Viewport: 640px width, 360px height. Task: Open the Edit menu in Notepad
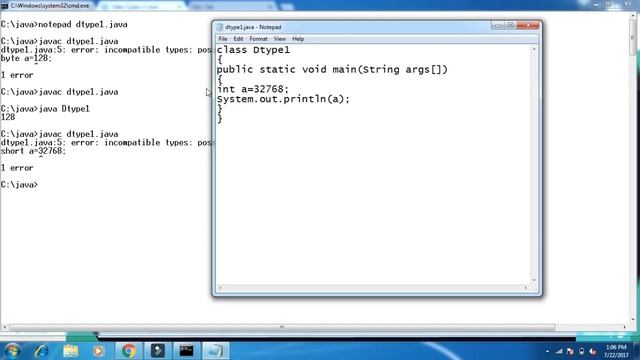coord(238,39)
